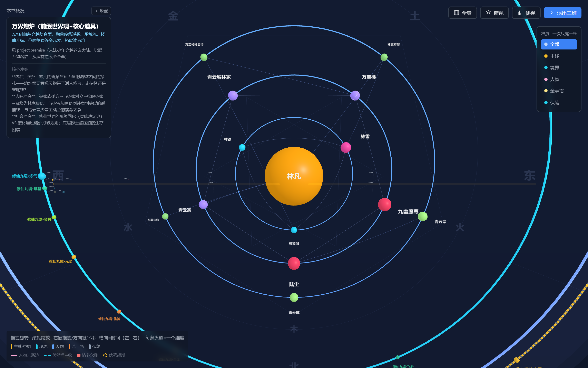This screenshot has height=368, width=588.
Task: Select the 境界 dimension option
Action: pos(559,68)
